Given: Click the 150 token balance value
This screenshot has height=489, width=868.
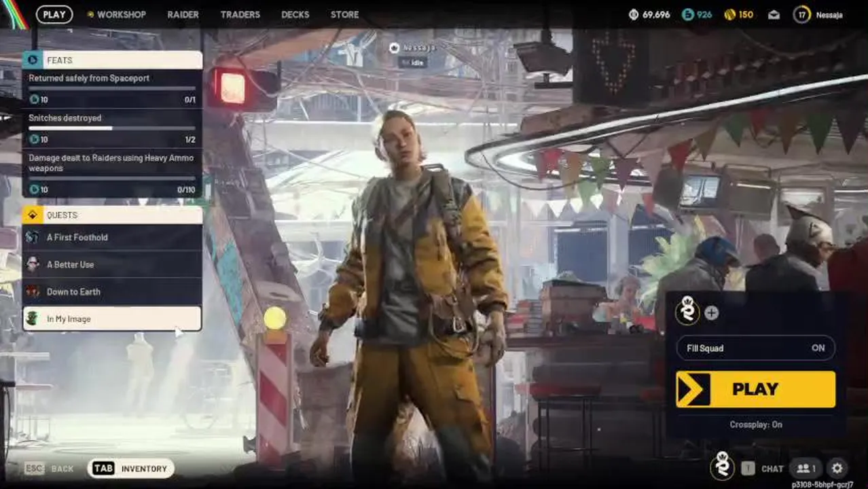Looking at the screenshot, I should click(x=746, y=14).
